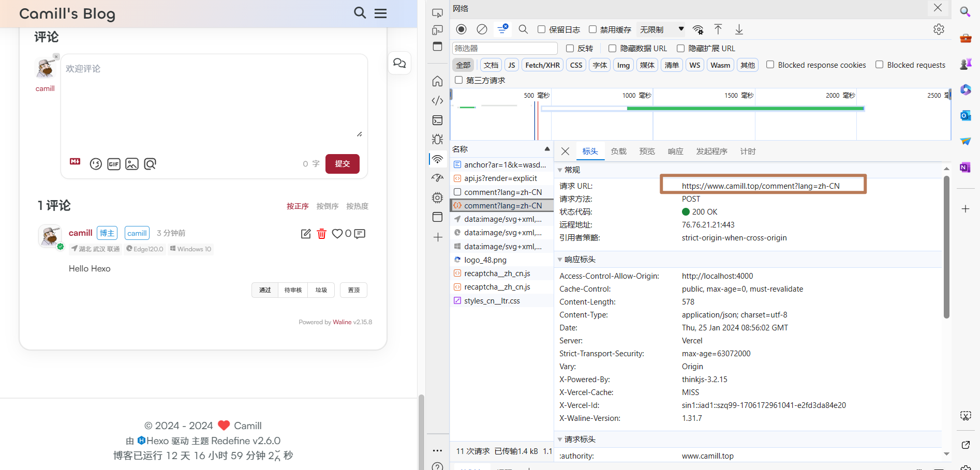Screen dimensions: 980x470
Task: Check the Blocked requests option
Action: point(879,65)
